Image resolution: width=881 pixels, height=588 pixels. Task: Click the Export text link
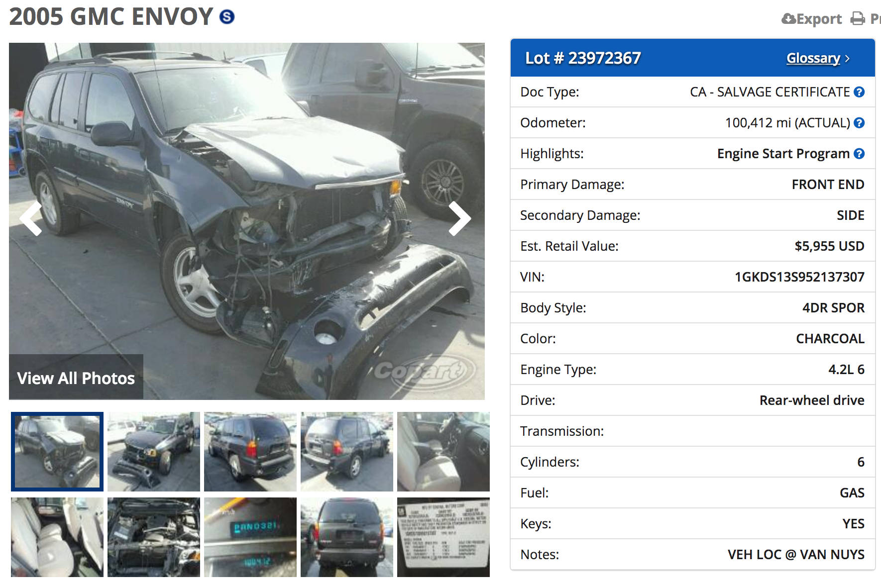819,19
